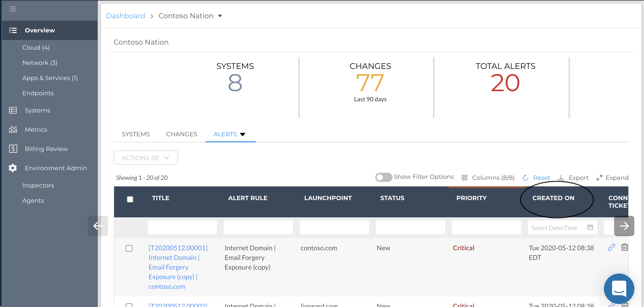The image size is (644, 307).
Task: Check the select-all checkbox in table header
Action: [130, 199]
